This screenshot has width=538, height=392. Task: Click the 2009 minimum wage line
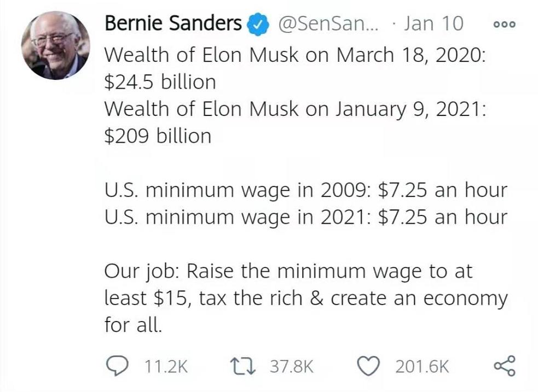pyautogui.click(x=305, y=190)
